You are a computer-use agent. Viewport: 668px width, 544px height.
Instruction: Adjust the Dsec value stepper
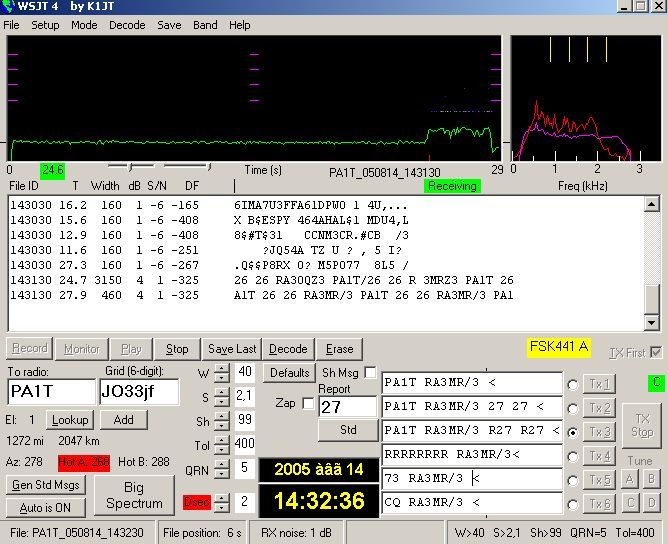click(222, 502)
